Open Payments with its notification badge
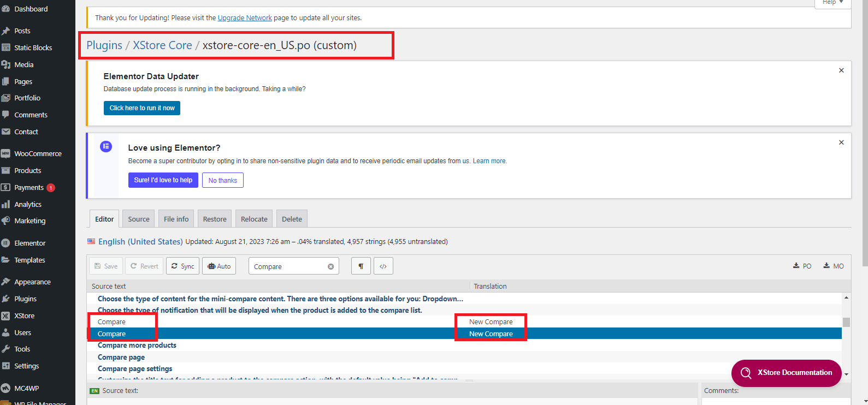 click(34, 187)
